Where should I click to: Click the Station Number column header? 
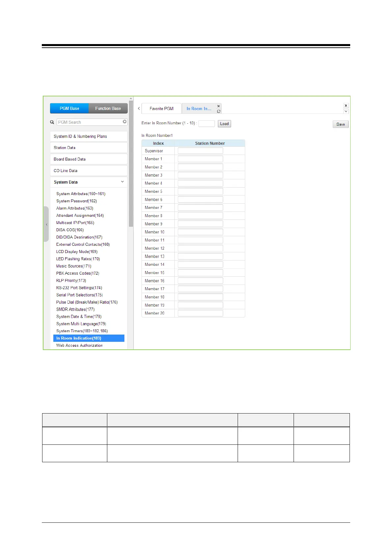tap(210, 143)
